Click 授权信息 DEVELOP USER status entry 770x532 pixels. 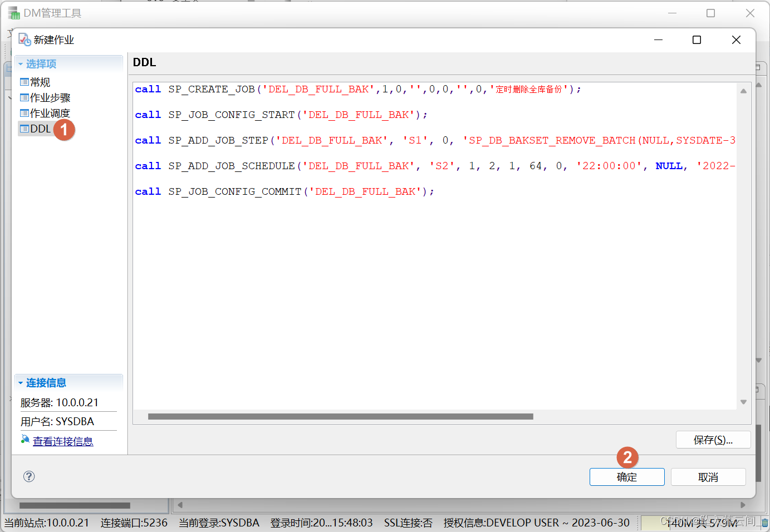537,523
